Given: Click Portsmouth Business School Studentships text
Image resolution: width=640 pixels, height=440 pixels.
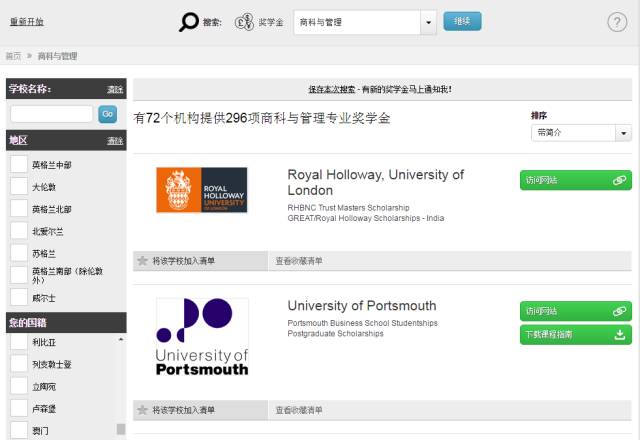Looking at the screenshot, I should (362, 323).
